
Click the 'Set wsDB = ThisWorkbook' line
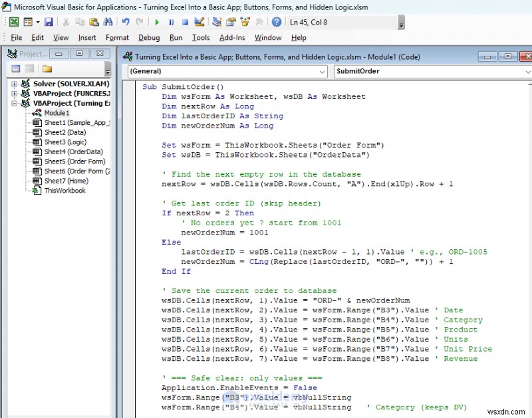[x=265, y=155]
